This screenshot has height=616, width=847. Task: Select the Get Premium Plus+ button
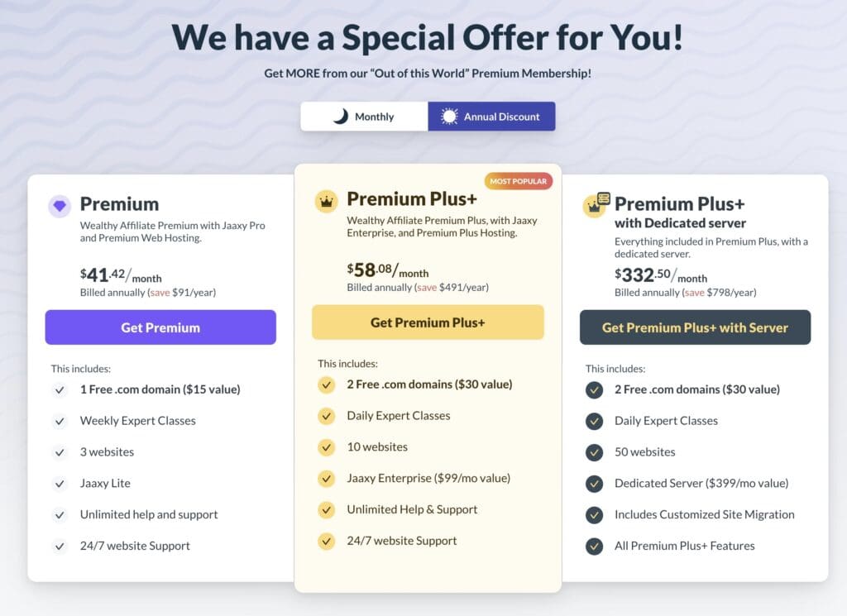pos(428,322)
